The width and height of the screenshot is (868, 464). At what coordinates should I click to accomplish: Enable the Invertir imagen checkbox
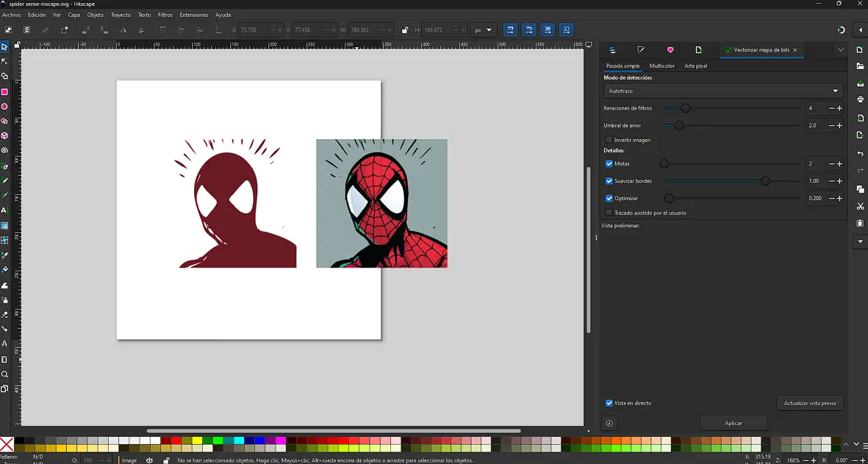click(x=610, y=140)
